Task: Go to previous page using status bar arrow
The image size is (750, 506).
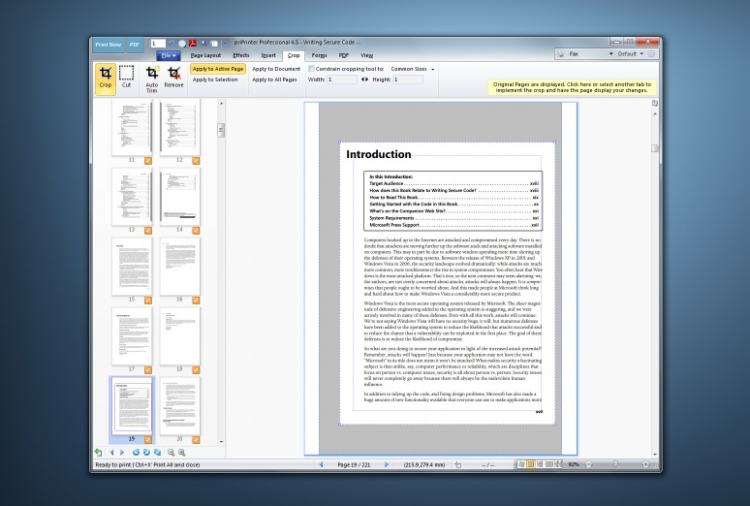Action: (321, 465)
